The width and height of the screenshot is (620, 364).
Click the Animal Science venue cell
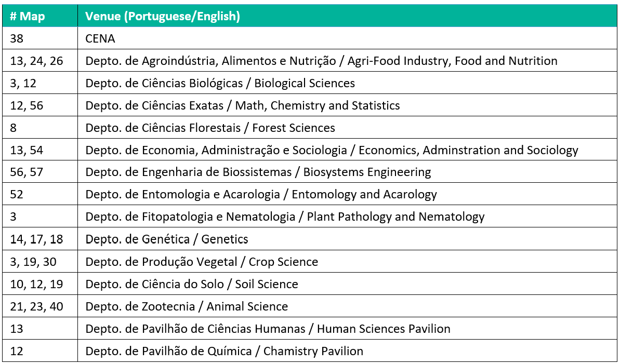(x=187, y=306)
